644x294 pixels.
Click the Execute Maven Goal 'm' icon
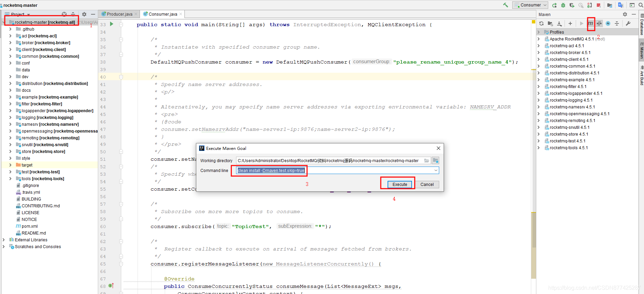[x=591, y=23]
